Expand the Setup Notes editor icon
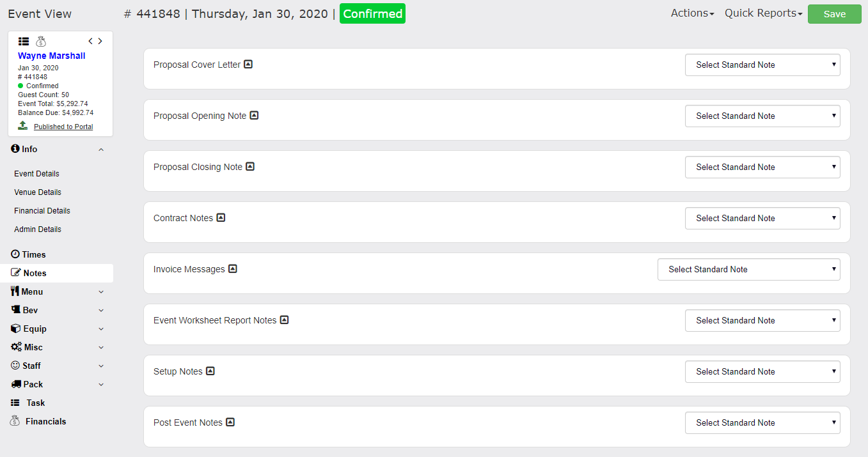This screenshot has width=868, height=457. (x=210, y=371)
